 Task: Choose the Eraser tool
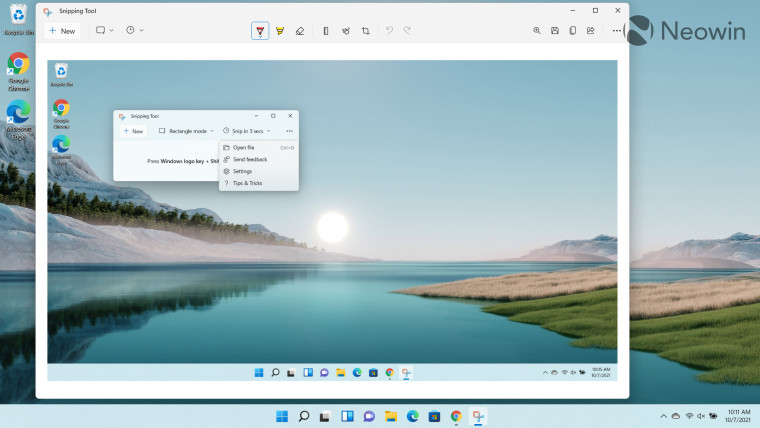pos(300,31)
